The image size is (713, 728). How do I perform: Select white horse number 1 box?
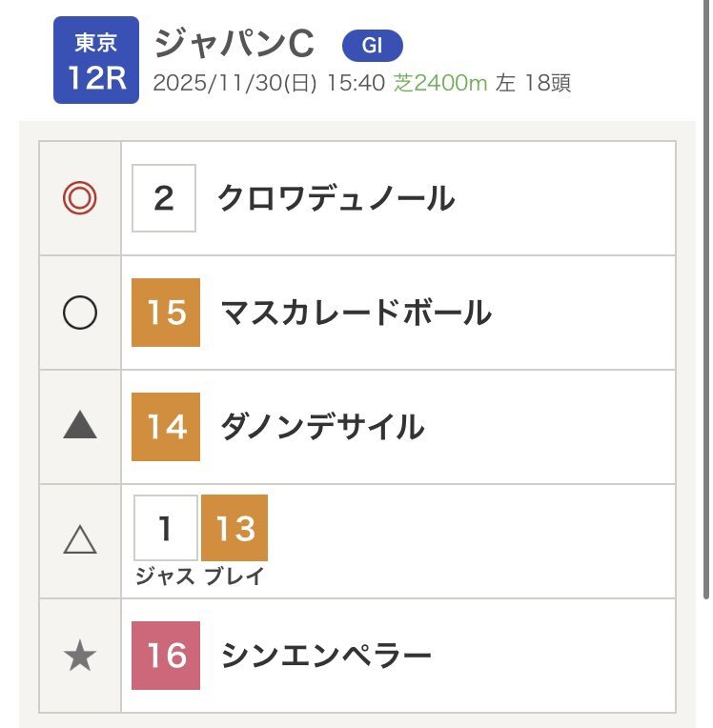tap(166, 528)
